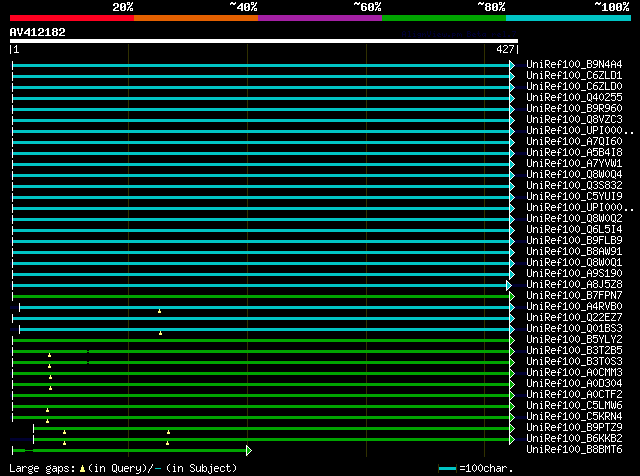
Task: Open the UniRef100_C6ZLD1 hit label
Action: (574, 76)
